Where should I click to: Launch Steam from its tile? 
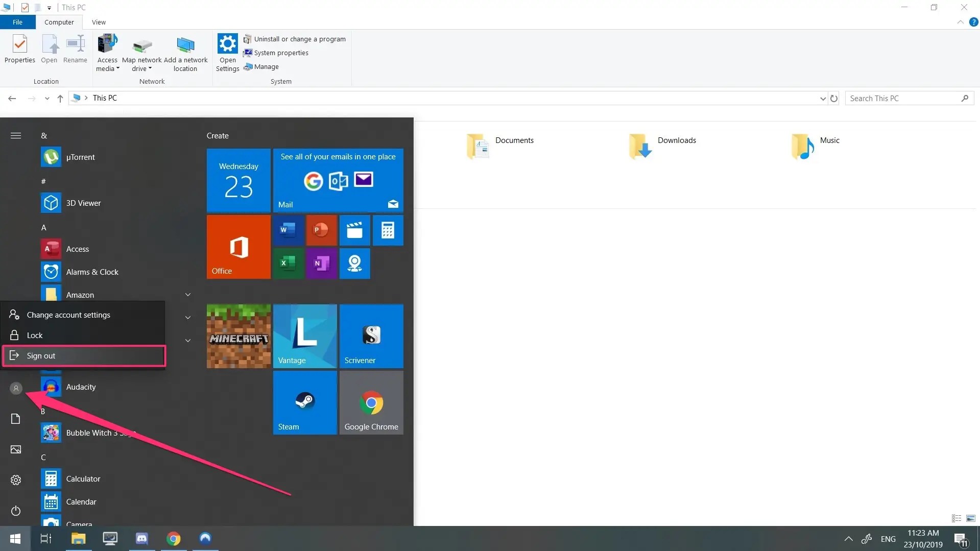tap(305, 402)
